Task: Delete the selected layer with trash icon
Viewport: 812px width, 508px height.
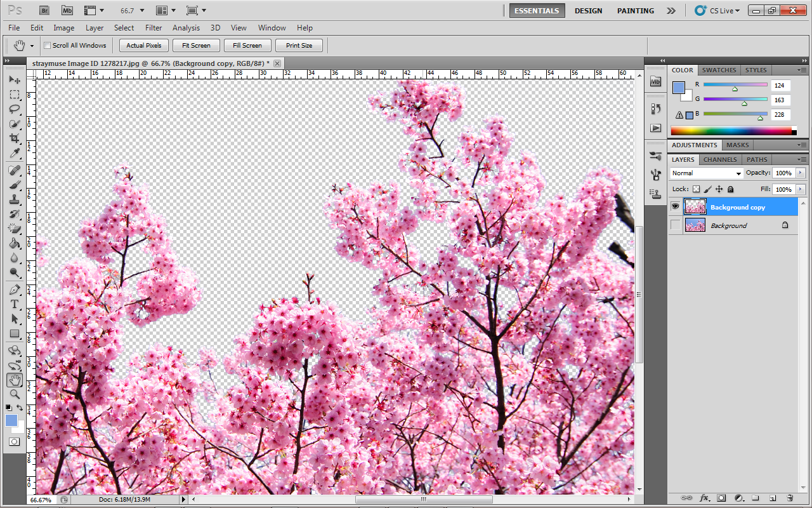Action: [790, 498]
